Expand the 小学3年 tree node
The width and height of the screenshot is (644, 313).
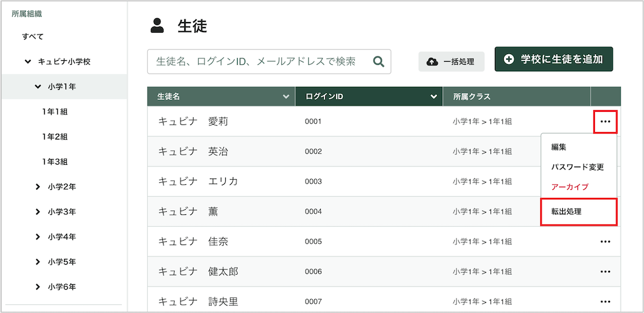38,212
